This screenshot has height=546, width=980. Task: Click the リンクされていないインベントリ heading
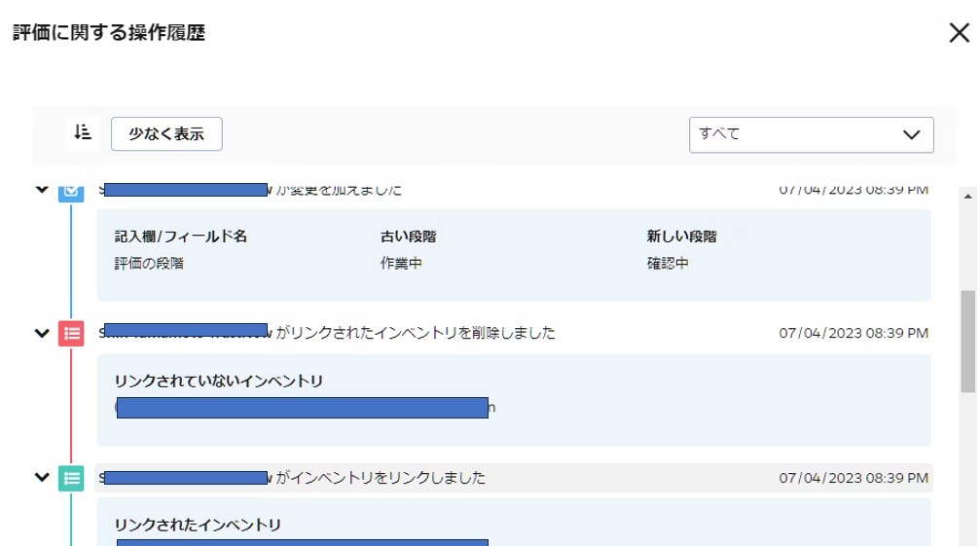(219, 381)
